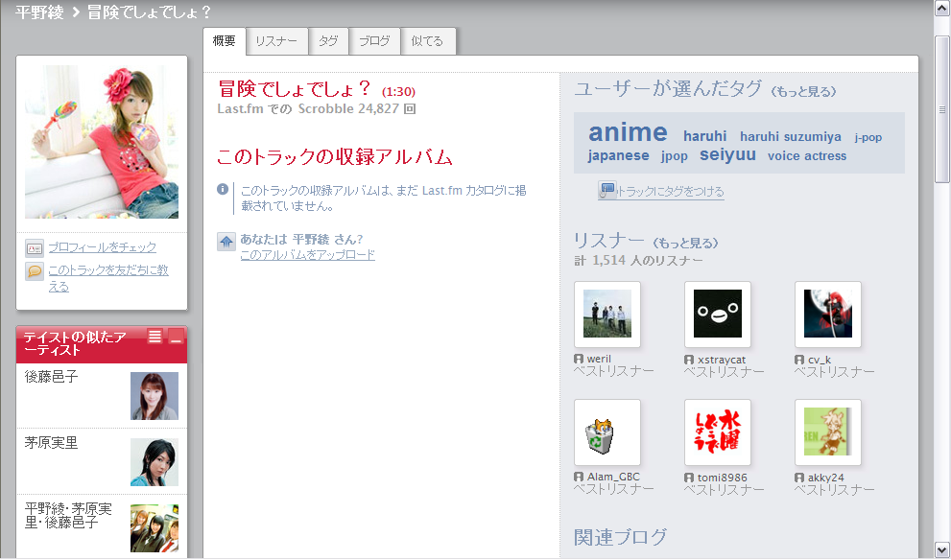951x560 pixels.
Task: Collapse the テイストの似たアーティスト panel with minus icon
Action: coord(176,336)
